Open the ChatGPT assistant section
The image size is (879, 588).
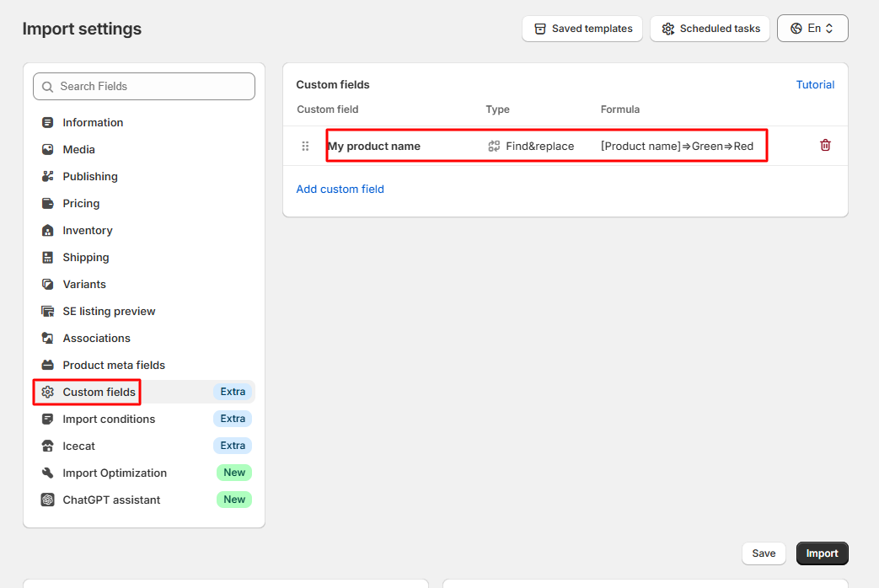point(144,500)
